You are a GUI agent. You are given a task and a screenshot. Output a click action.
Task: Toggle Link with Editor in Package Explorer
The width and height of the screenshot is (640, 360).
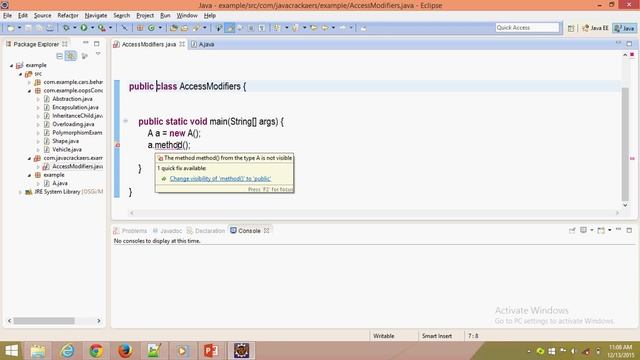point(71,56)
